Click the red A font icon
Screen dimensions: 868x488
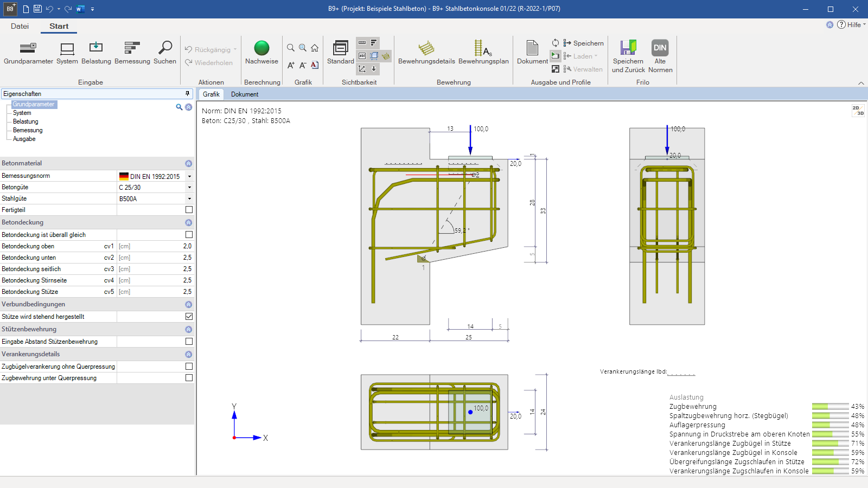coord(315,65)
